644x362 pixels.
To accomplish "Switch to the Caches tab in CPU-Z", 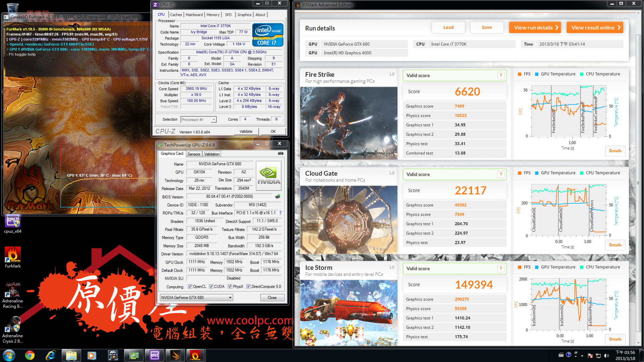I will pos(176,15).
